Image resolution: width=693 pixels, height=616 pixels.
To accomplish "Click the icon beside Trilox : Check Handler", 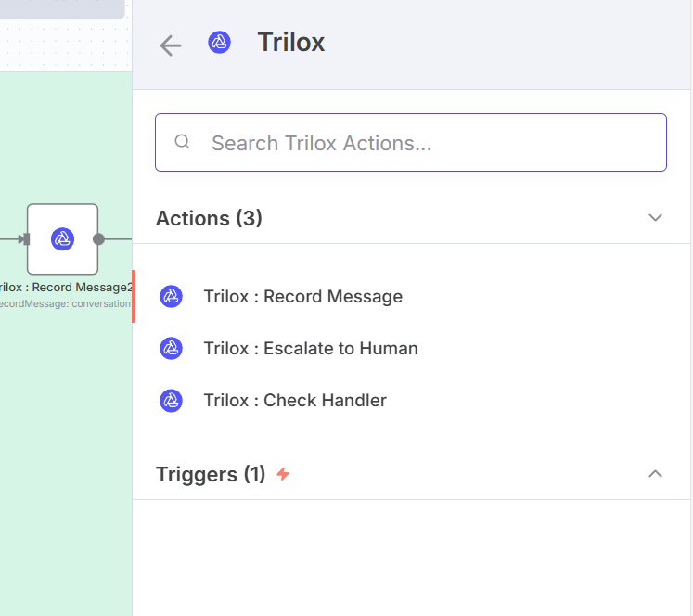I will pyautogui.click(x=171, y=400).
